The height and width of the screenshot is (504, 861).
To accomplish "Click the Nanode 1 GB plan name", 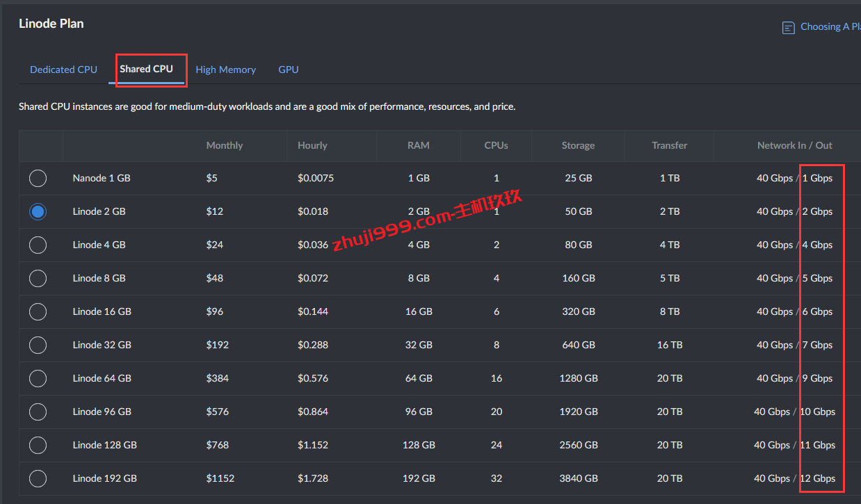I will click(x=102, y=178).
